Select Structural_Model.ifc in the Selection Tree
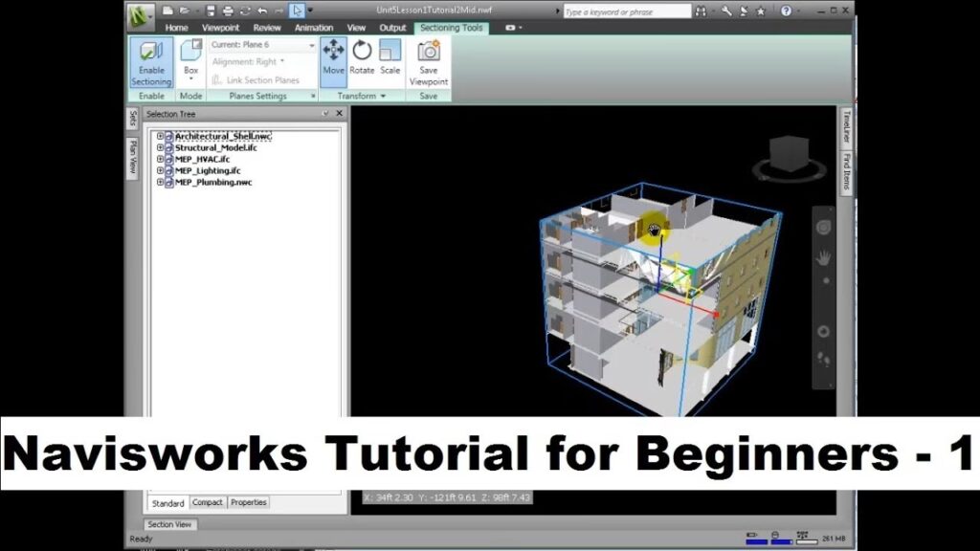 tap(216, 147)
